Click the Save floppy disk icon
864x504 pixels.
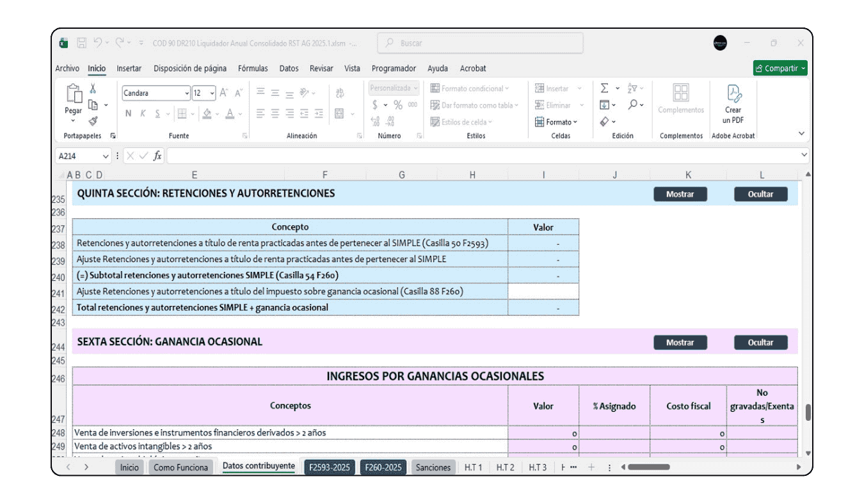coord(81,43)
